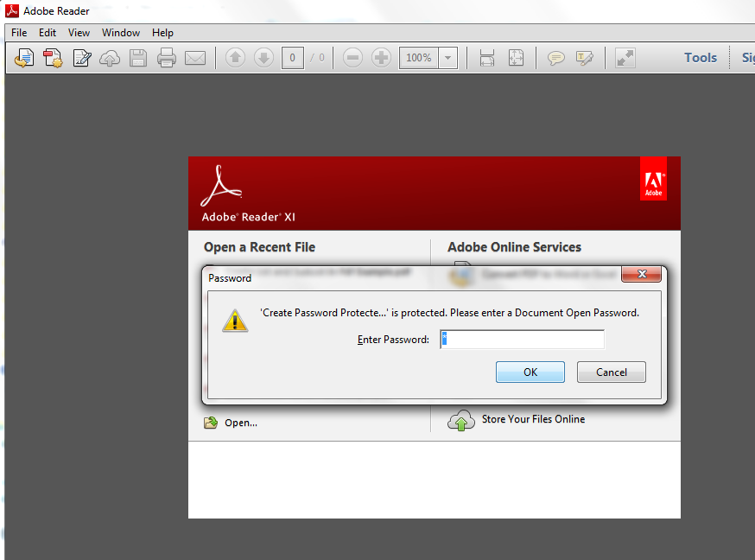The image size is (755, 560).
Task: Click the Email envelope icon
Action: click(195, 58)
